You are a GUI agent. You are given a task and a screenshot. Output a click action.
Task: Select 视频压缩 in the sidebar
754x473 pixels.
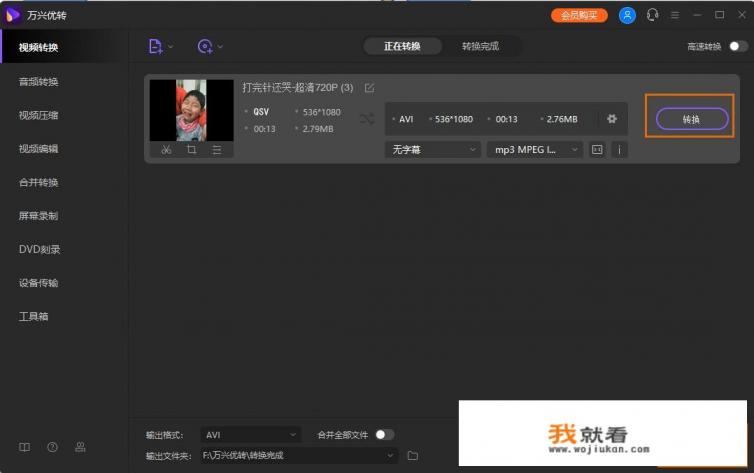coord(38,115)
